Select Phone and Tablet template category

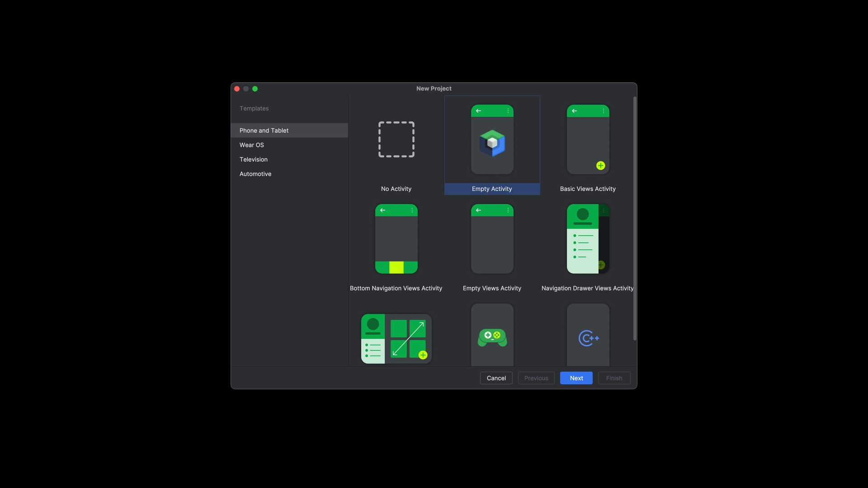tap(289, 131)
